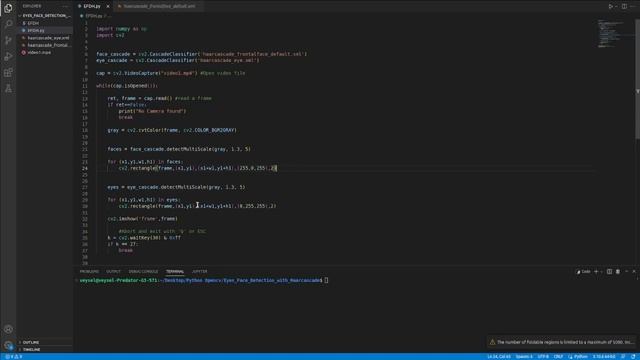Run the Python file with play button
Image resolution: width=640 pixels, height=360 pixels.
point(611,6)
